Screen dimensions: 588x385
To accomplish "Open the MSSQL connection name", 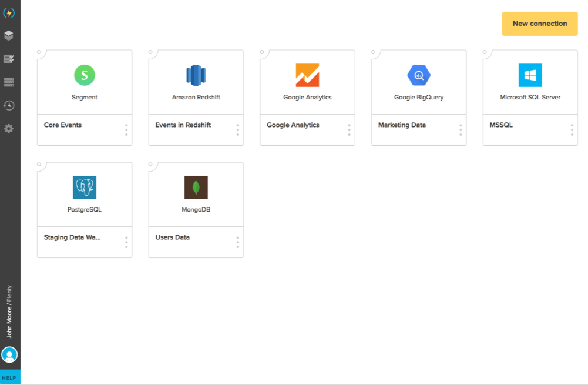I will (x=501, y=125).
